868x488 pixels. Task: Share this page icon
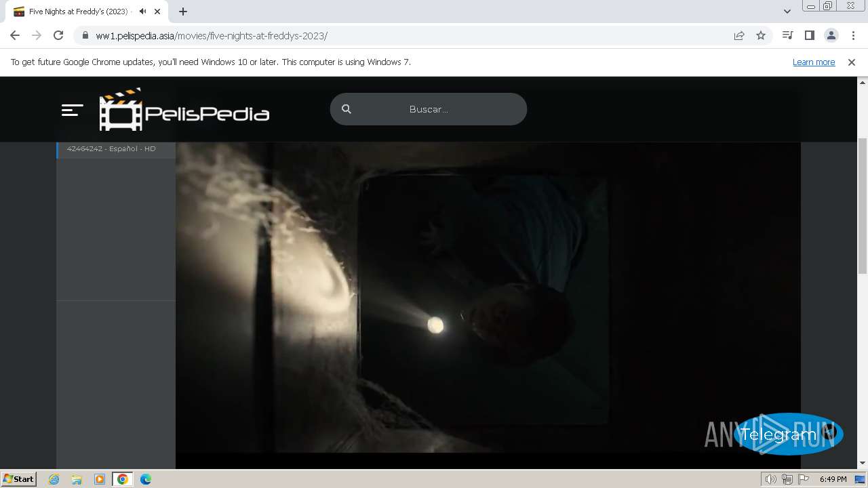click(x=739, y=36)
